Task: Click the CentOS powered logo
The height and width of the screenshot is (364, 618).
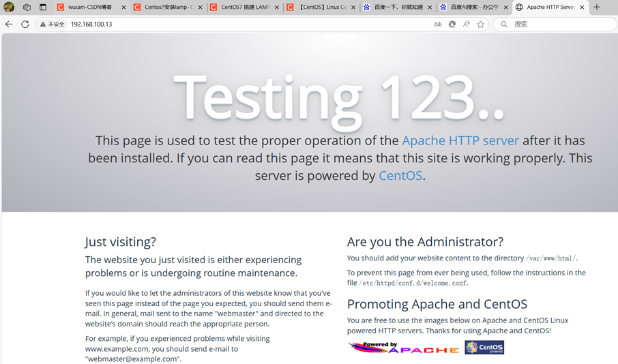Action: coord(484,348)
